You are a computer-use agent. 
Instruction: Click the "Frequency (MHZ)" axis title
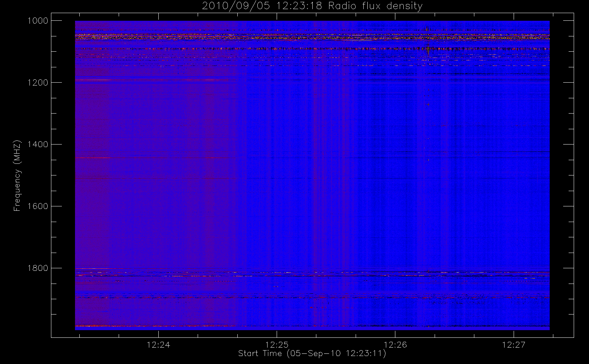tap(17, 175)
